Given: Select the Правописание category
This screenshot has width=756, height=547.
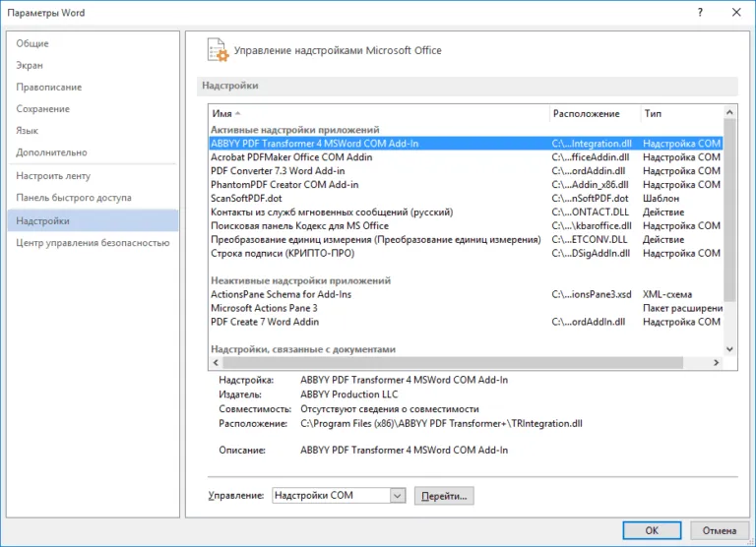Looking at the screenshot, I should click(x=93, y=87).
